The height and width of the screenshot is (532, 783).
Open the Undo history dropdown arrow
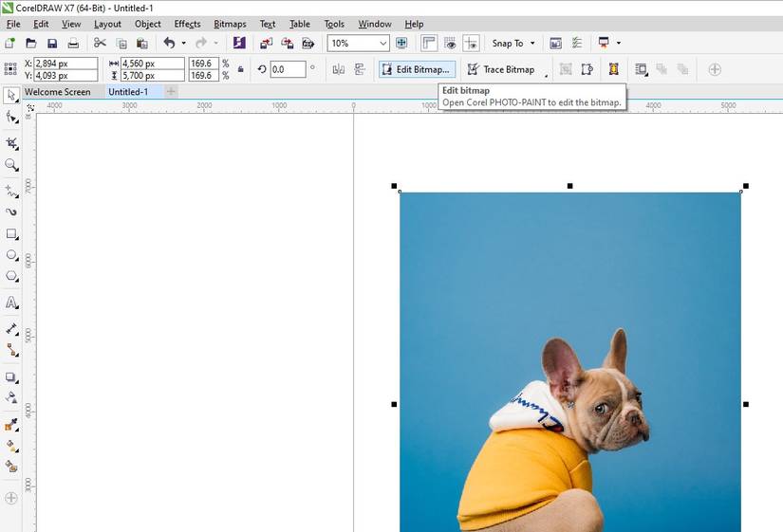tap(183, 44)
